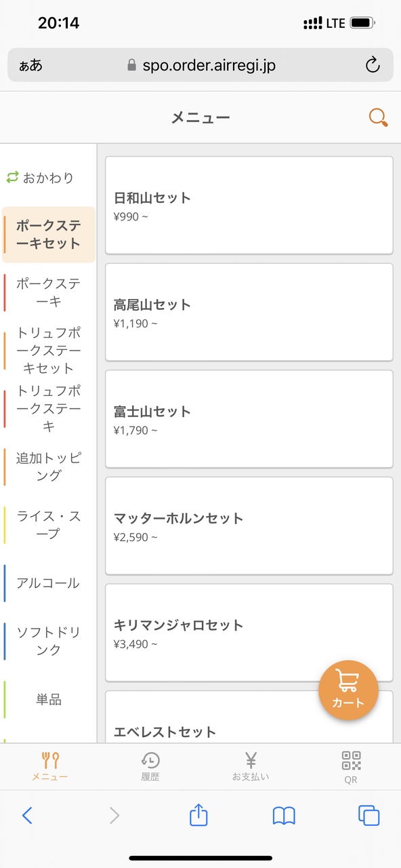This screenshot has height=868, width=401.
Task: Go back with the Safari back arrow
Action: pyautogui.click(x=27, y=815)
